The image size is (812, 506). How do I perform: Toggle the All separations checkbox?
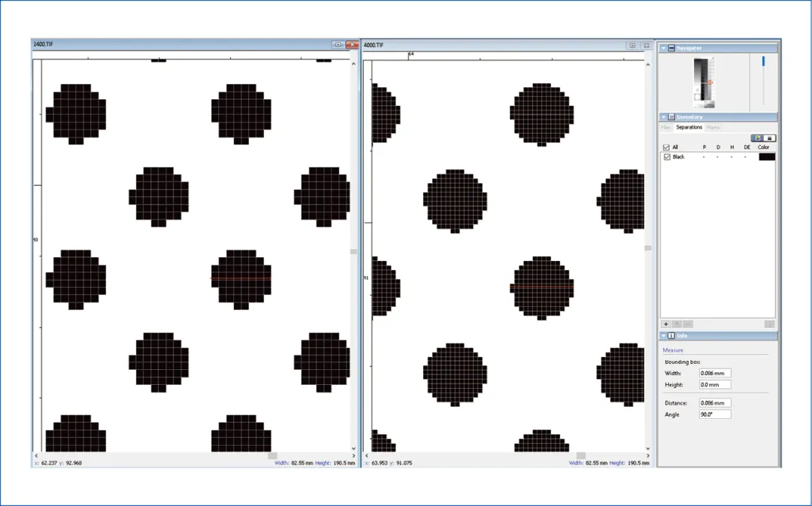click(x=666, y=147)
